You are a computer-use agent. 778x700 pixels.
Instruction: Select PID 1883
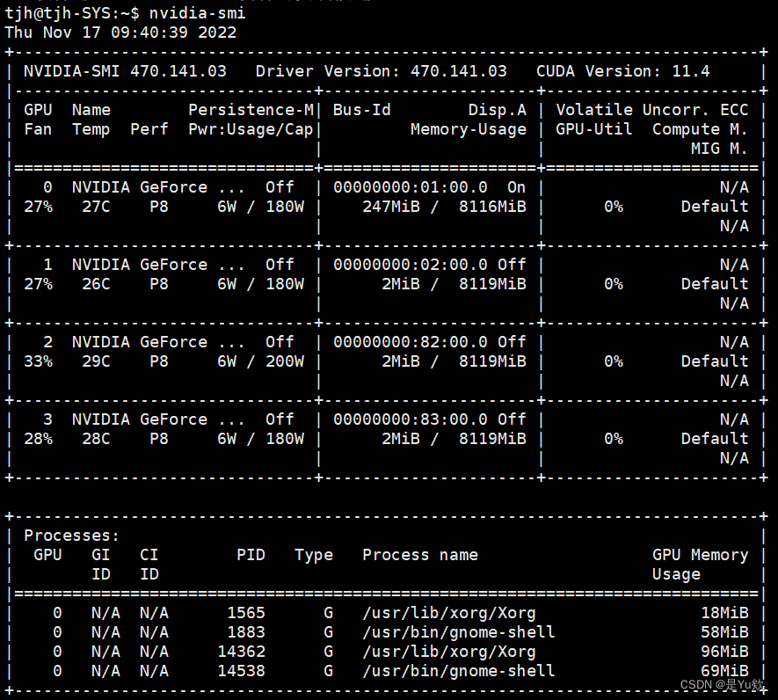pos(246,632)
